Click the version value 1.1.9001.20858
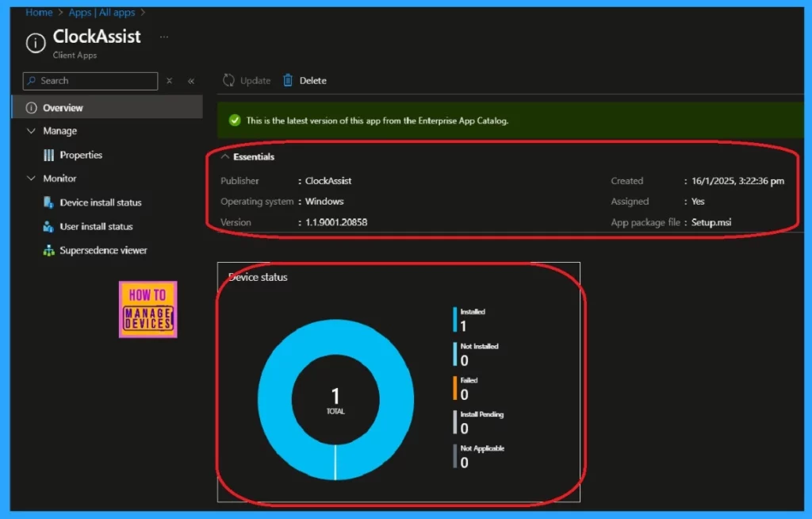Screen dimensions: 812x519 336,222
